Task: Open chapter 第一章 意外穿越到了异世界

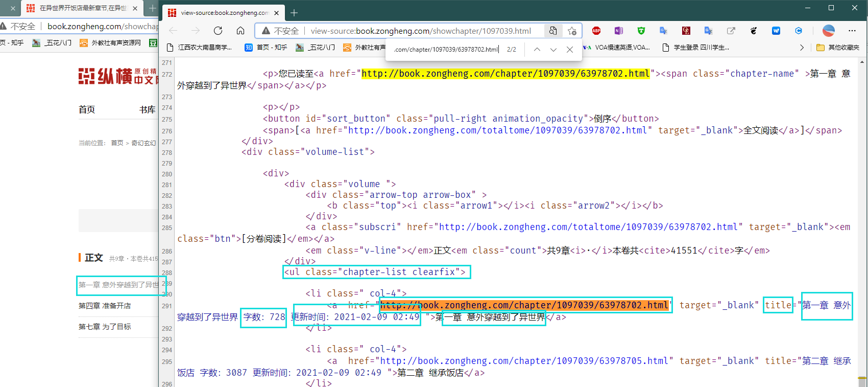Action: point(118,285)
